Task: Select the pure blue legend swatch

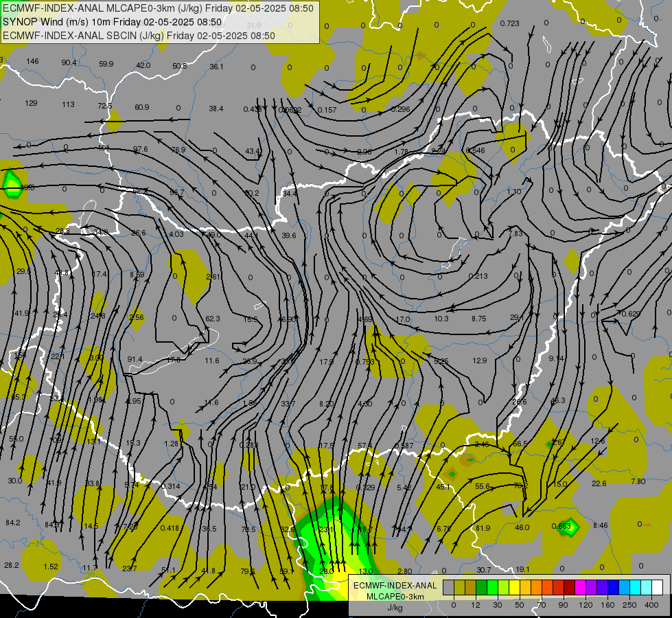Action: coord(613,587)
